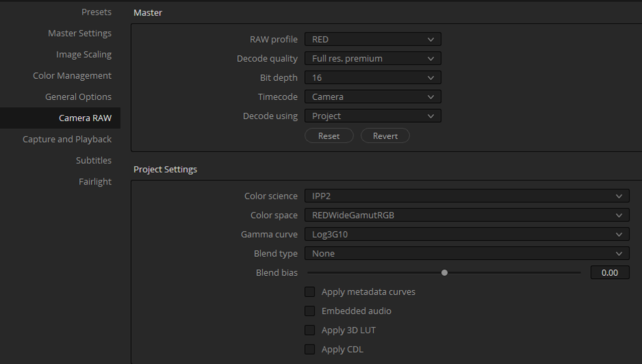This screenshot has height=364, width=642.
Task: Click the Blend bias slider handle
Action: pyautogui.click(x=444, y=273)
